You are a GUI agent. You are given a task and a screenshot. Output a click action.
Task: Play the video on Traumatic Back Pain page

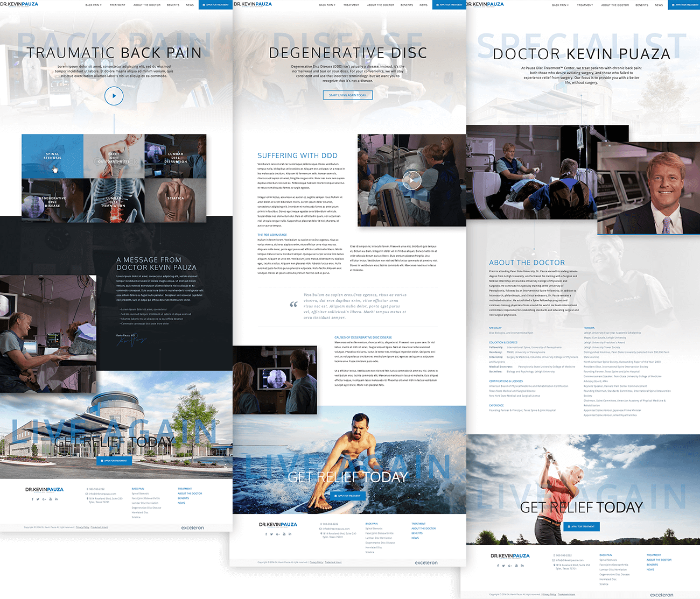[114, 96]
